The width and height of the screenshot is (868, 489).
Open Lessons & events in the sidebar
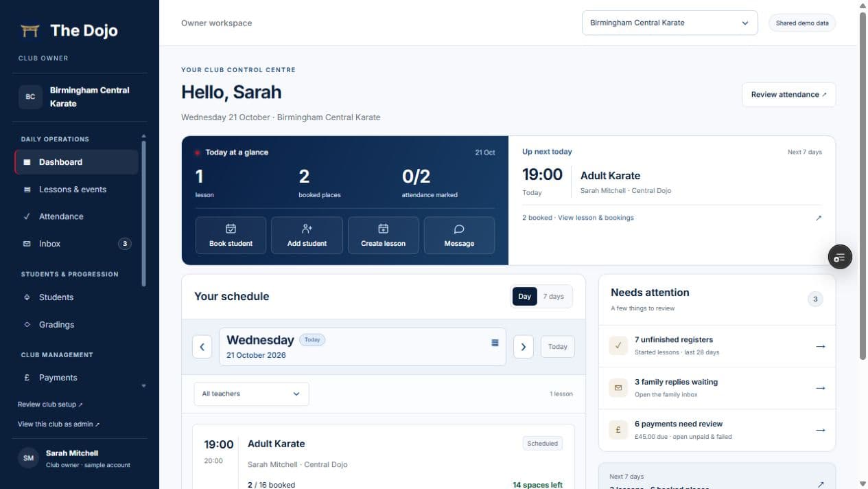tap(75, 190)
